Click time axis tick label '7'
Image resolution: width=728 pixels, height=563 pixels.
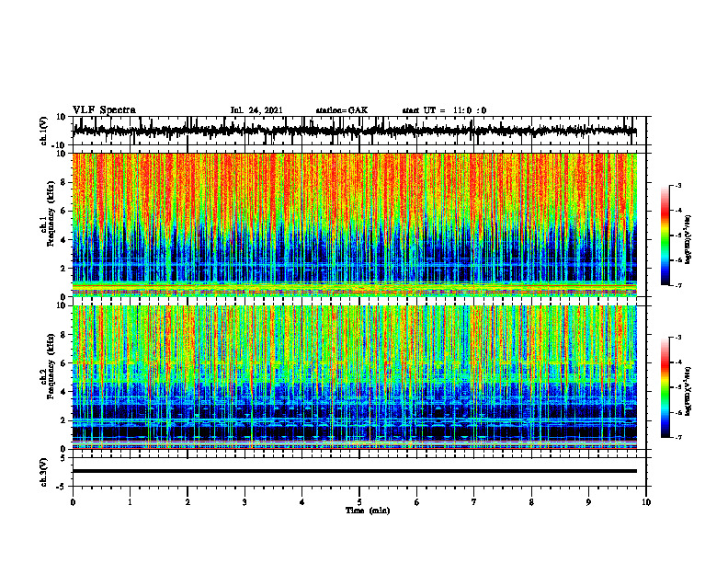(474, 502)
